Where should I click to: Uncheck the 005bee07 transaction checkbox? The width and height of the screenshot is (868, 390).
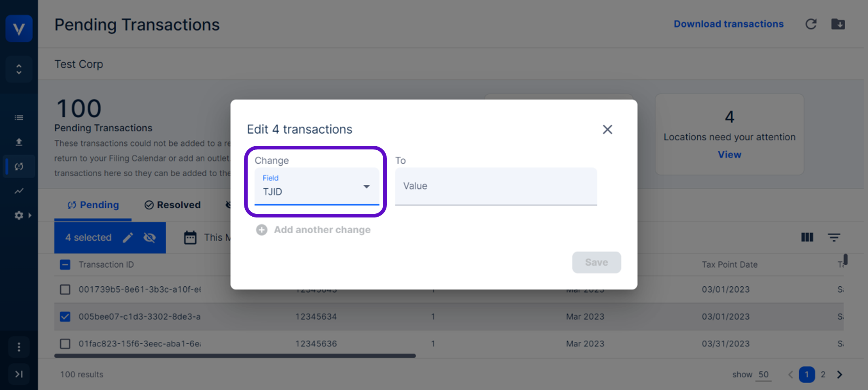pyautogui.click(x=65, y=317)
